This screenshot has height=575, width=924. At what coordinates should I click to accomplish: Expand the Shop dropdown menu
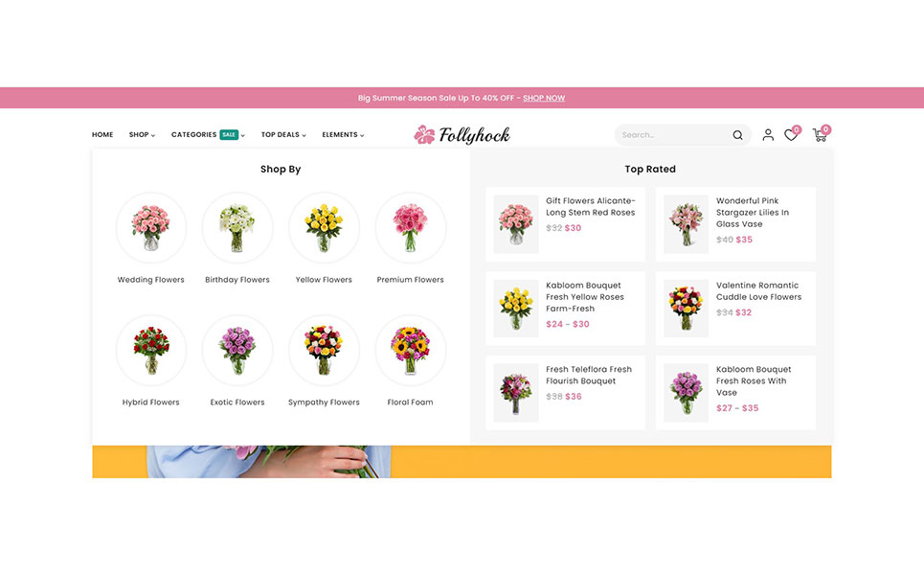pos(142,134)
